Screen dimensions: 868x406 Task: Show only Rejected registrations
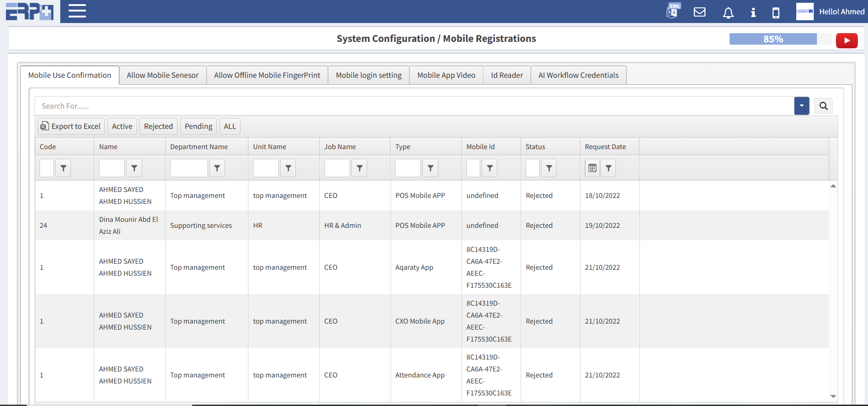[158, 126]
